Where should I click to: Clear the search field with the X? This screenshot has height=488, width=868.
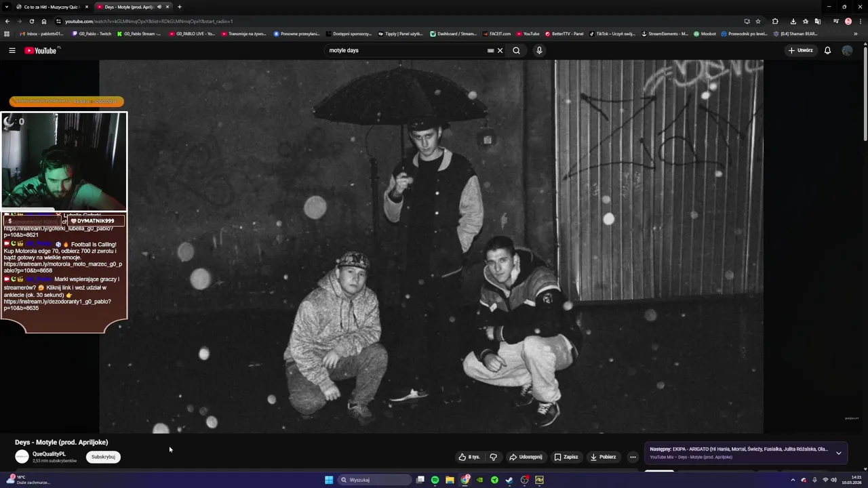[500, 50]
